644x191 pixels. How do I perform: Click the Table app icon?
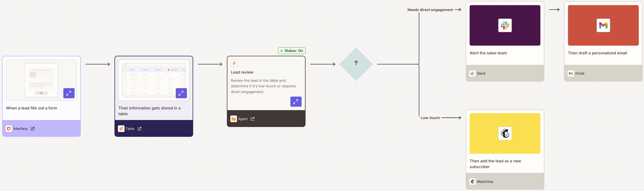pos(121,129)
